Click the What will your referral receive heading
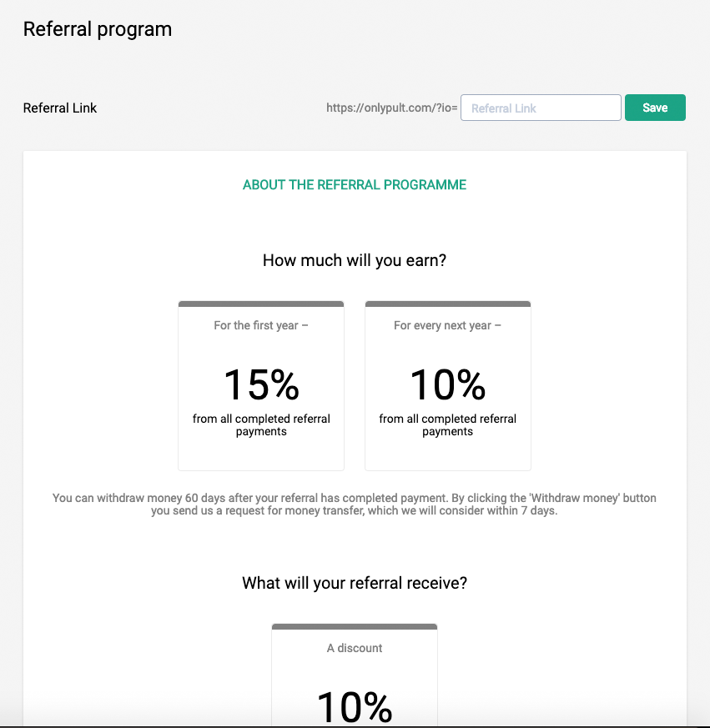 coord(355,583)
